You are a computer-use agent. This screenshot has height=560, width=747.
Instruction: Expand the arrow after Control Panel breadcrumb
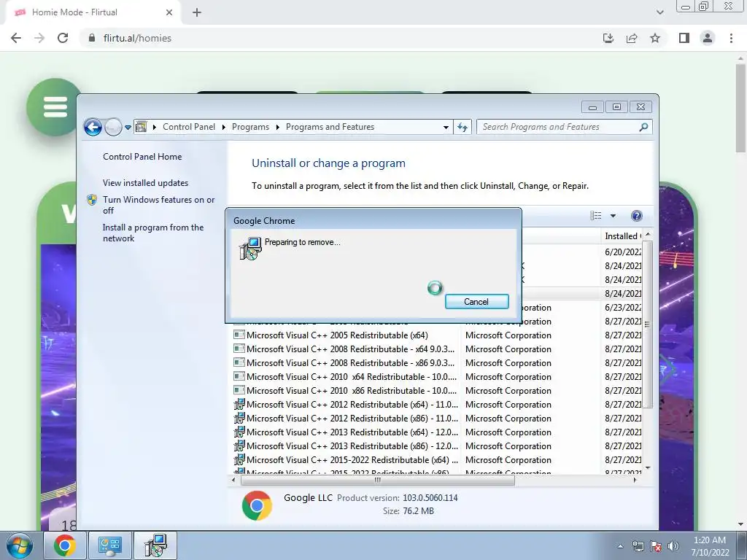tap(223, 127)
